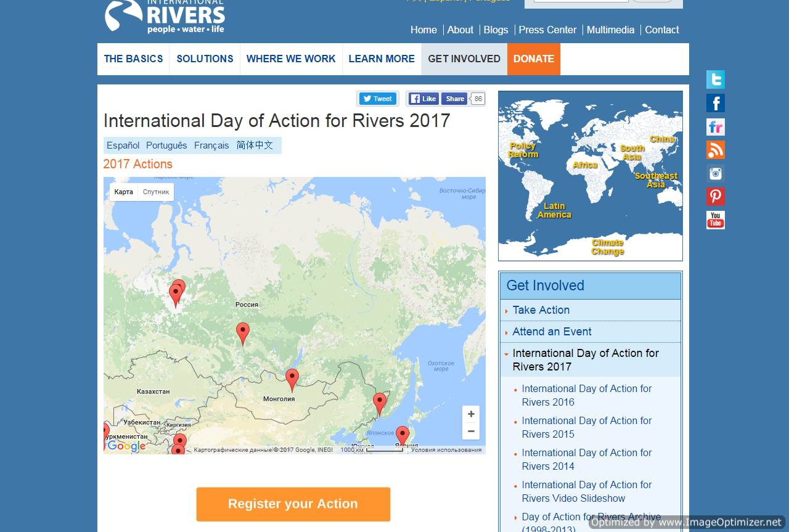Click the map pin in Mongolia
Viewport: 789px width, 532px height.
(292, 380)
